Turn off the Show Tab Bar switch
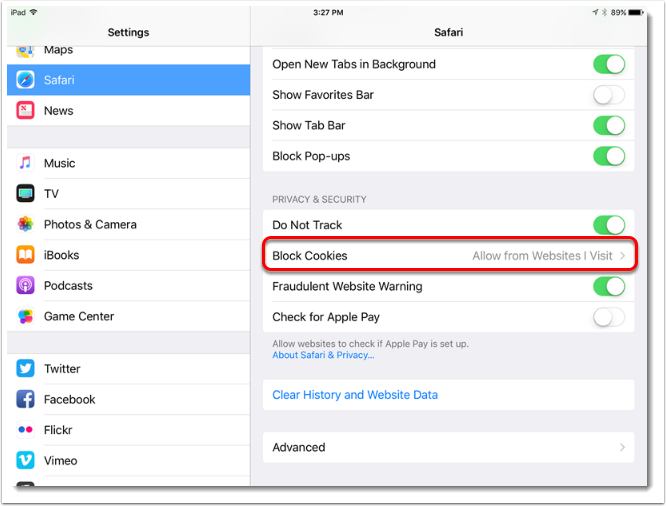Image resolution: width=666 pixels, height=506 pixels. pyautogui.click(x=609, y=125)
